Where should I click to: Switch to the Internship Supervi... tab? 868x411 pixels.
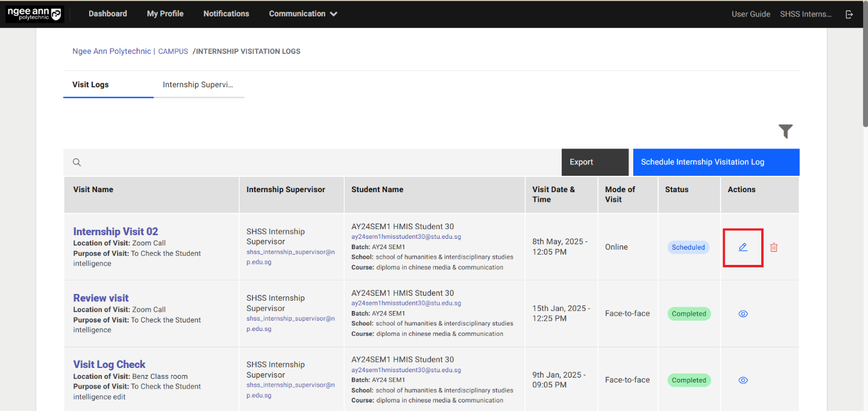(198, 85)
